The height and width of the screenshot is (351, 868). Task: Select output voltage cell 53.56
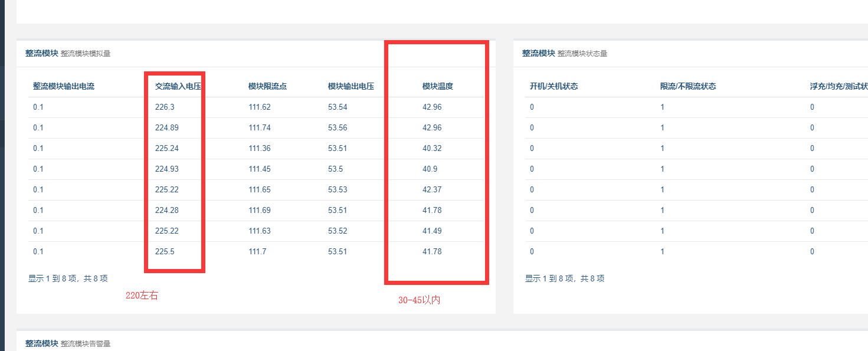(x=338, y=127)
